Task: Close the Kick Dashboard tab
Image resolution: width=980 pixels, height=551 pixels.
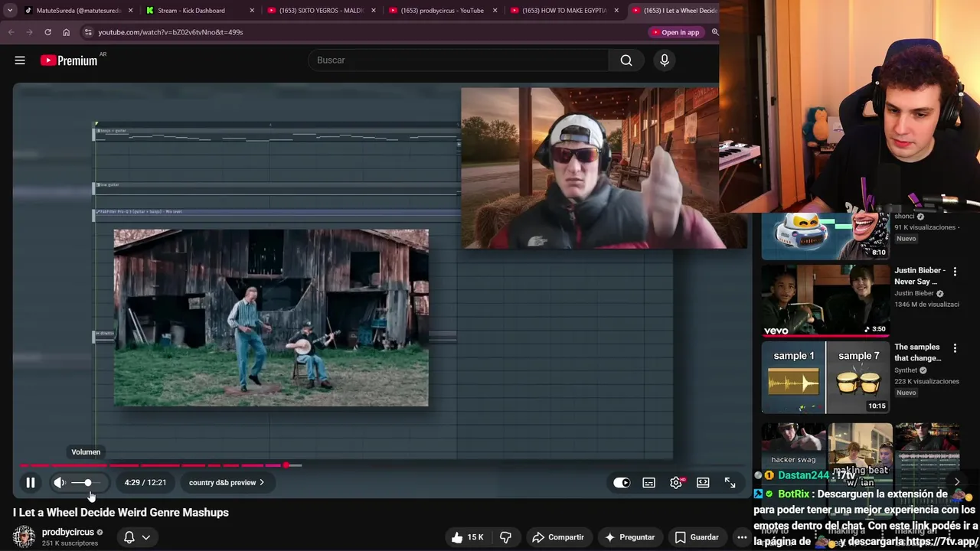Action: pyautogui.click(x=252, y=11)
